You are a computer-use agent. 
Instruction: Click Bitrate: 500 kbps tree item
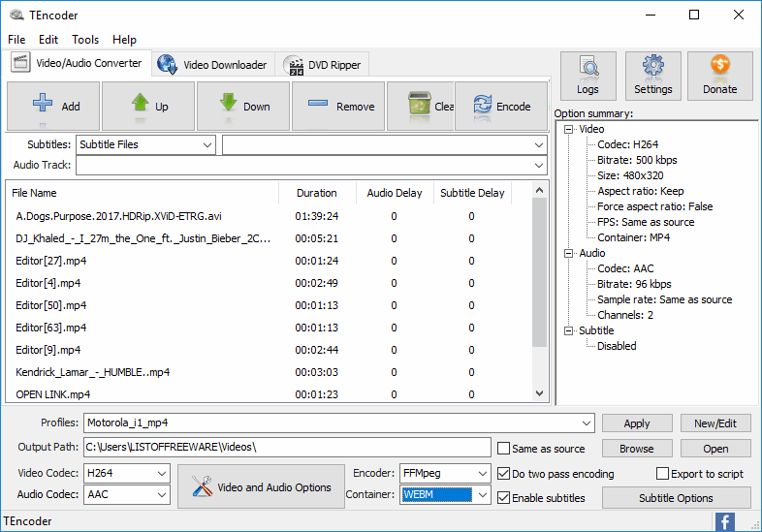pos(637,160)
